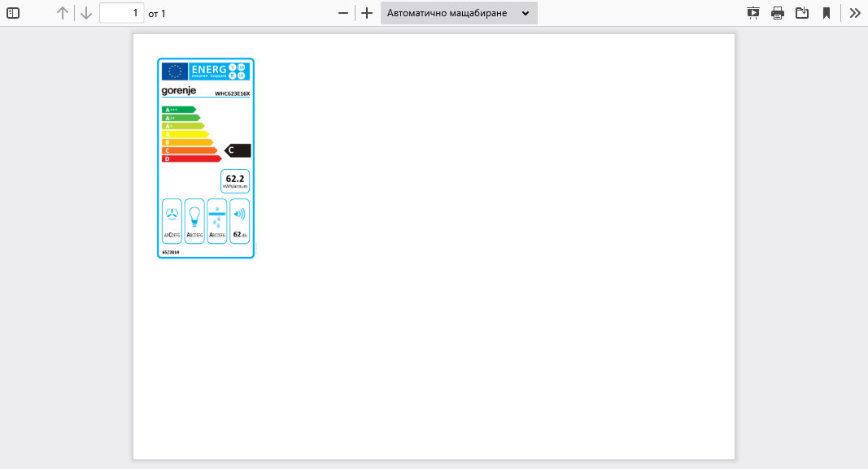Viewport: 868px width, 469px height.
Task: Download the PDF file
Action: coord(801,13)
